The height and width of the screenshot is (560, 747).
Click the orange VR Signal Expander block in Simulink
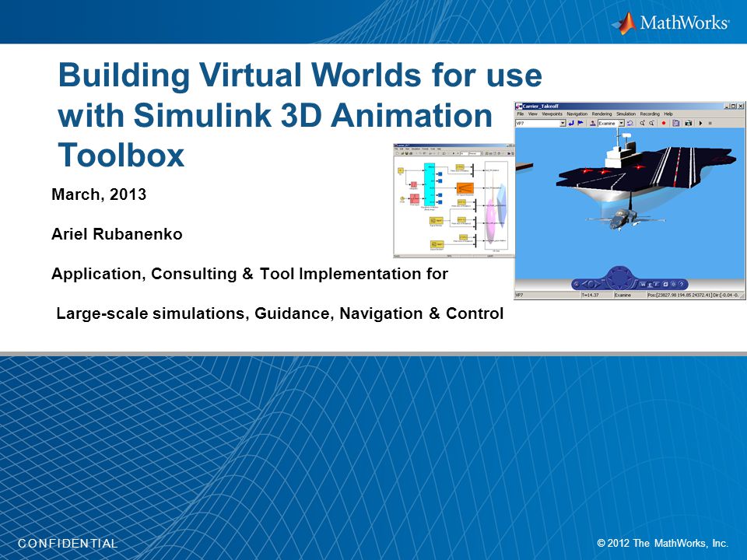point(465,187)
